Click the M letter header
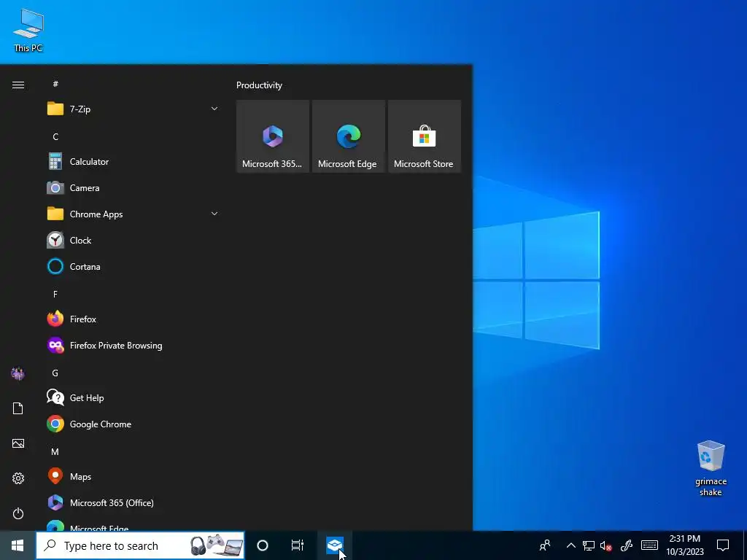747x560 pixels. click(55, 451)
